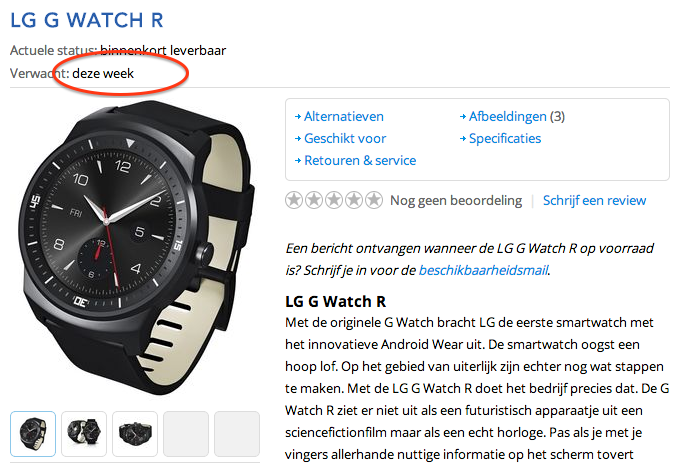Screen dimensions: 681x464
Task: Click the LG G WATCH R title heading
Action: coord(87,20)
